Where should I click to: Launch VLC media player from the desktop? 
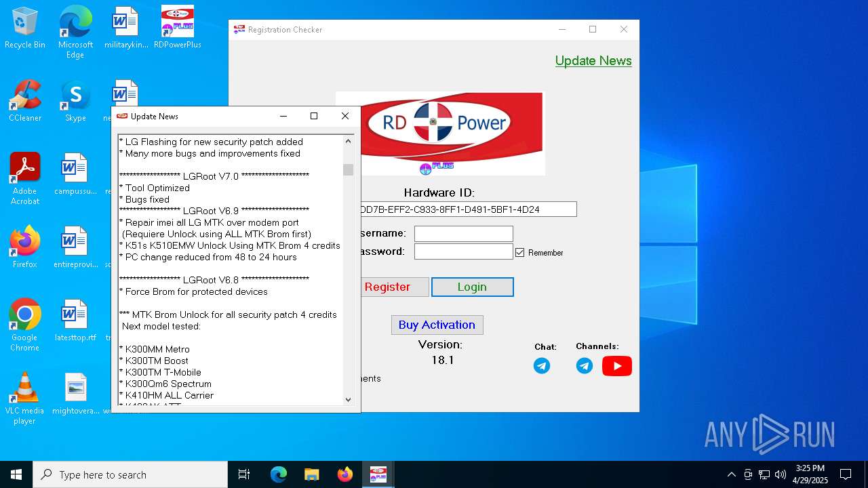tap(25, 399)
